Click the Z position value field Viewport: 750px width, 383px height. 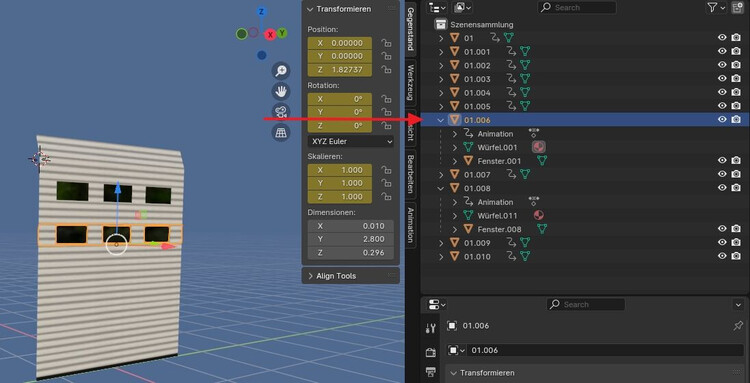(x=340, y=70)
